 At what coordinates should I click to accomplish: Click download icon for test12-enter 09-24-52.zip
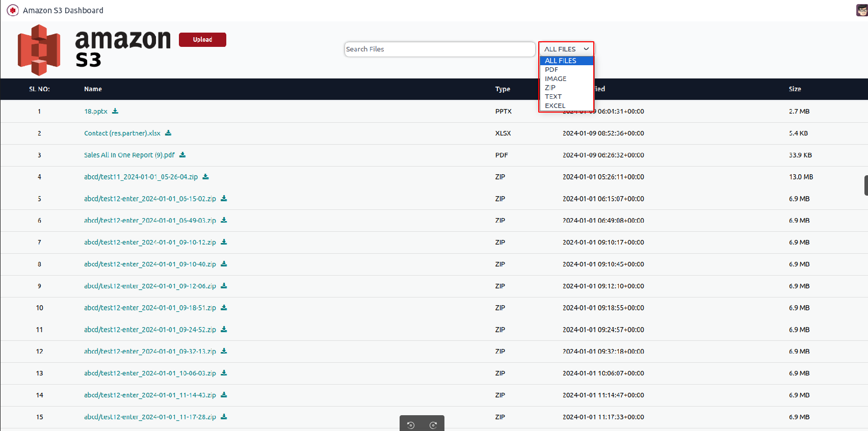[x=224, y=330]
